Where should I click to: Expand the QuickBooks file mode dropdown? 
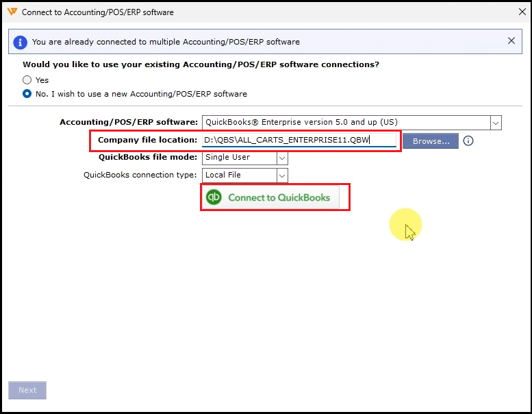tap(282, 158)
